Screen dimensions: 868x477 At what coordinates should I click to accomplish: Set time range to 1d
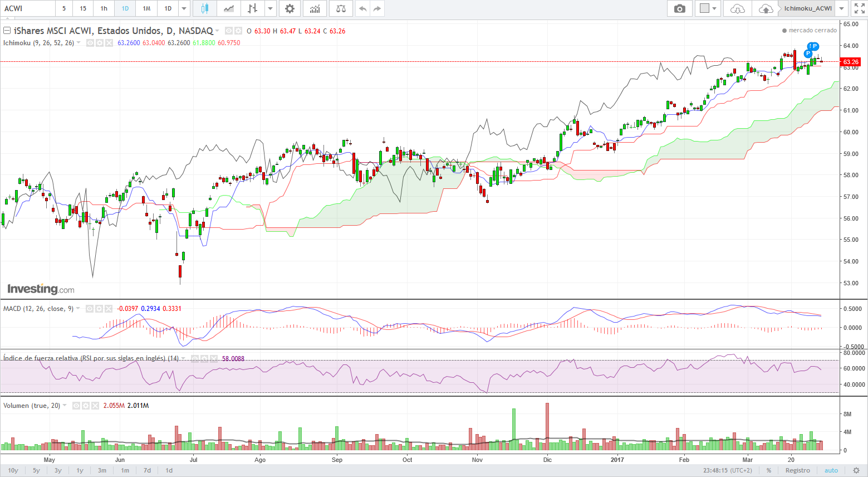tap(169, 470)
